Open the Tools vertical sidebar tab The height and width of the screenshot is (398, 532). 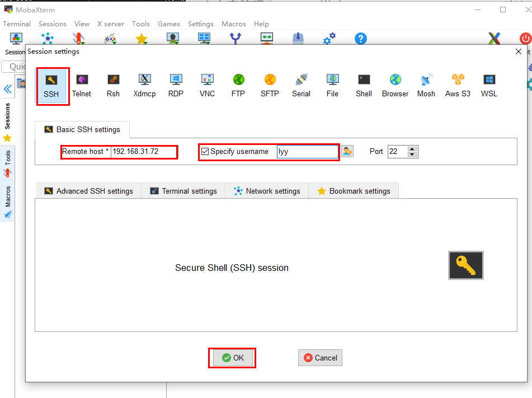click(x=7, y=164)
